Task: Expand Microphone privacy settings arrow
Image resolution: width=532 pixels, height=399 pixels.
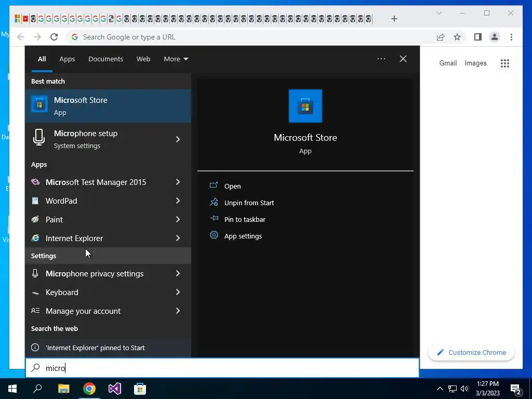Action: (178, 273)
